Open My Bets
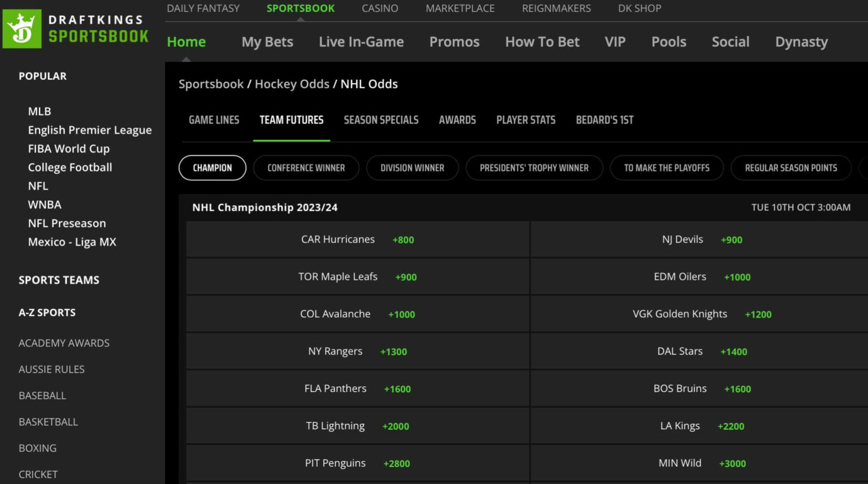Viewport: 868px width, 484px height. coord(267,42)
